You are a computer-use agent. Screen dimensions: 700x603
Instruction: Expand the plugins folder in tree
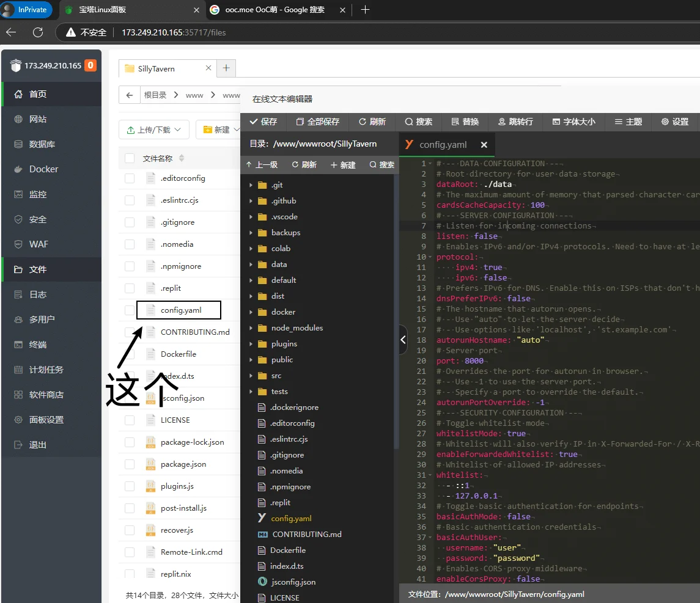click(x=284, y=344)
